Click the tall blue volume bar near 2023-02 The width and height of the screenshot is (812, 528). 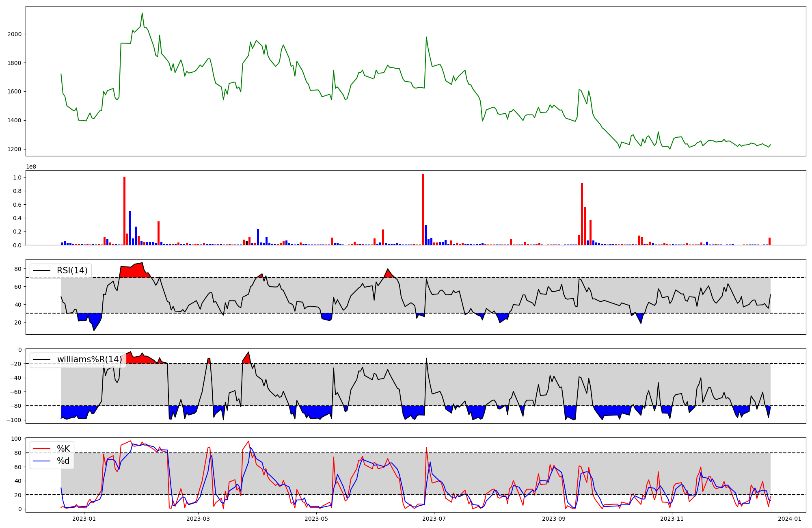130,227
